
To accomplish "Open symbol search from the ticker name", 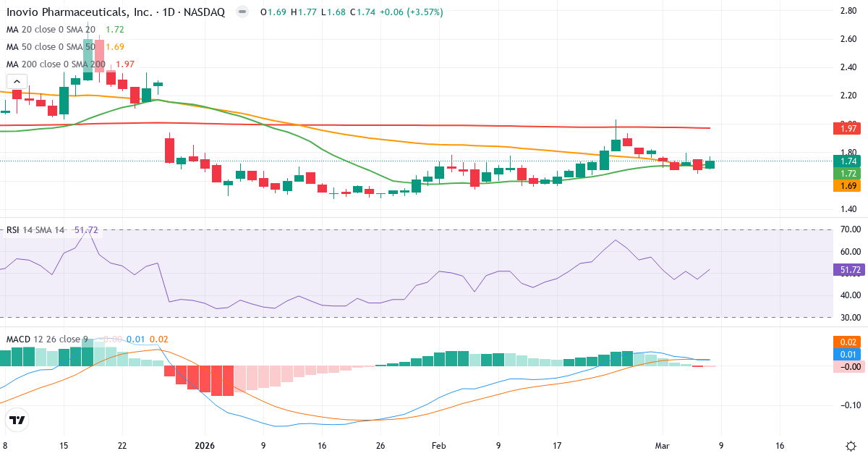I will pos(80,12).
